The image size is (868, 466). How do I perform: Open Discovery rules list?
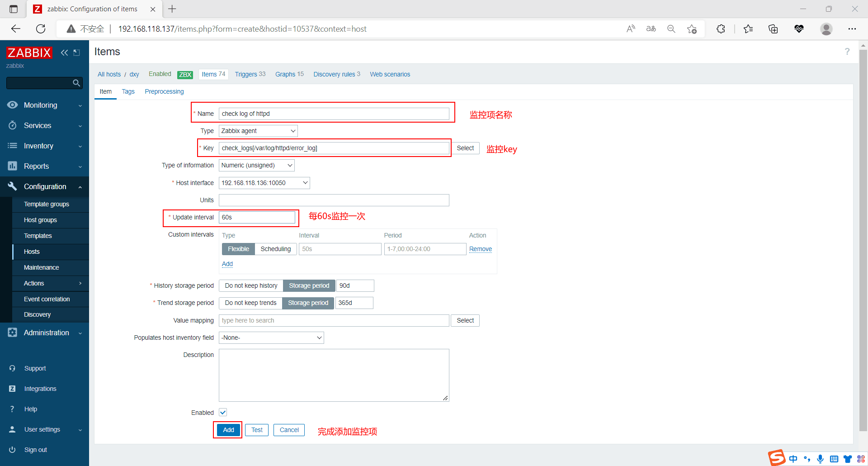(x=337, y=74)
